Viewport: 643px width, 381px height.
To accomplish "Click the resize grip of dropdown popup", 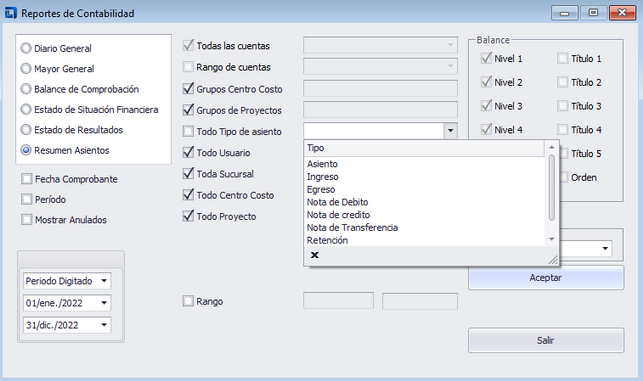I will click(553, 260).
